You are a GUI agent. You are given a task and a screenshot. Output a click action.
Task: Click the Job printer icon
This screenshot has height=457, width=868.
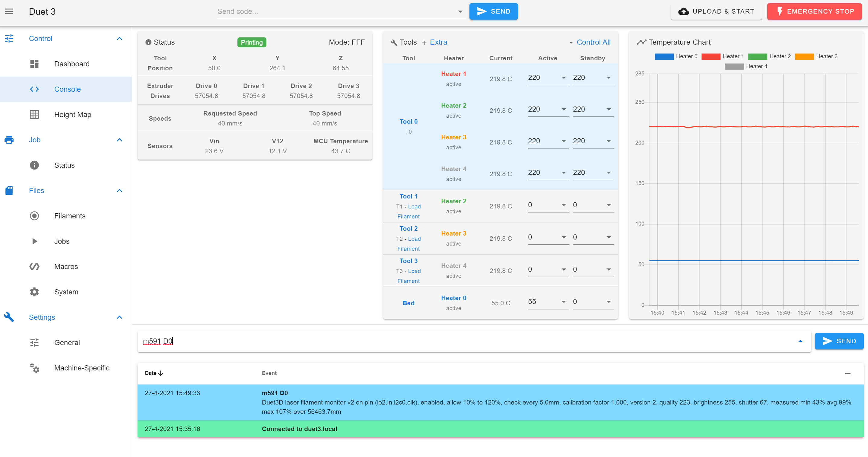[x=9, y=140]
